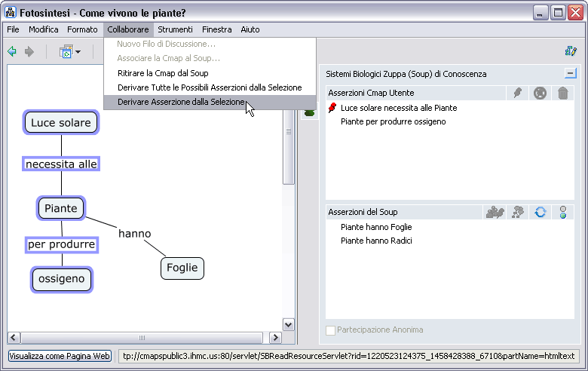This screenshot has width=588, height=371.
Task: Open the Strumenti menu
Action: tap(175, 29)
